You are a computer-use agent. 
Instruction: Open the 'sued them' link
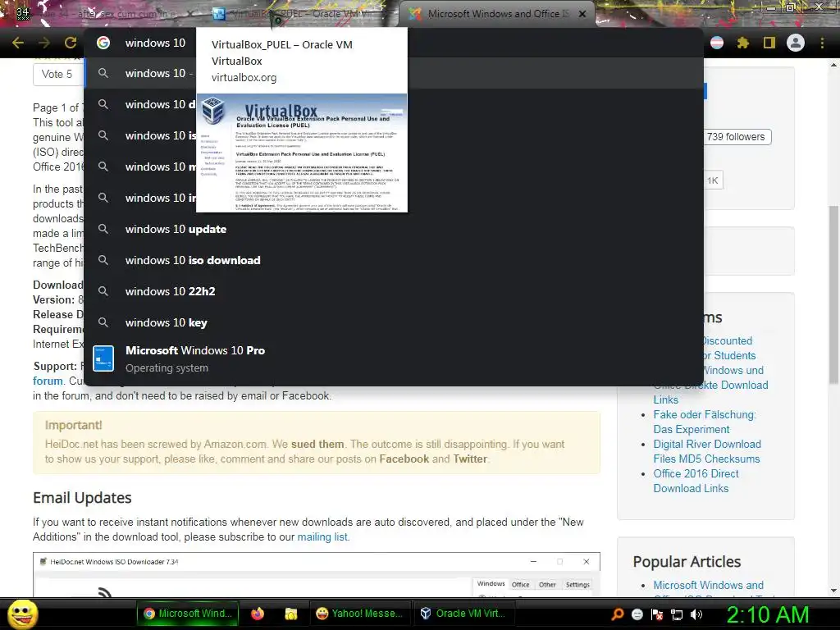[x=317, y=444]
